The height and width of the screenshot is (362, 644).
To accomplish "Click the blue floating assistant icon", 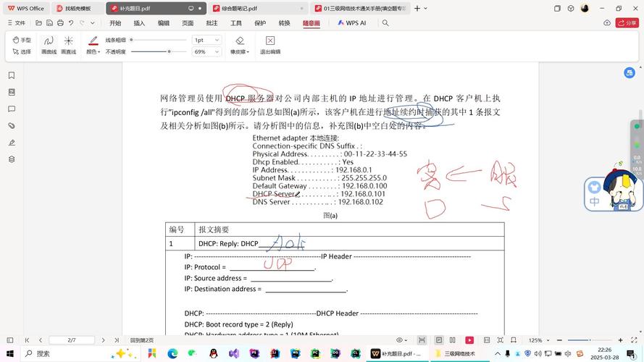I will pos(630,73).
